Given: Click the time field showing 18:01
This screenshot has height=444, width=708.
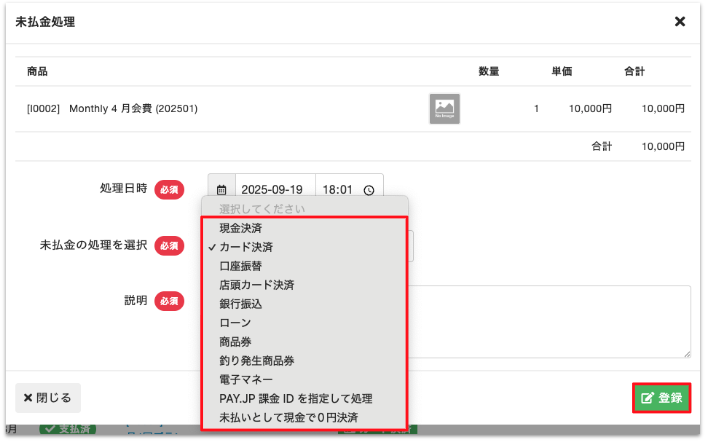Looking at the screenshot, I should click(338, 189).
